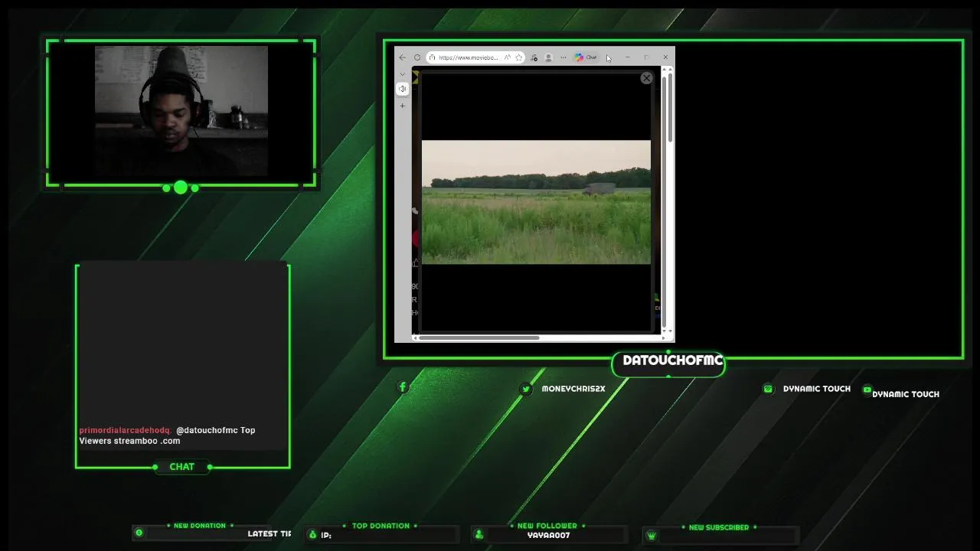Click MONEYCHRIS2X text

[573, 389]
